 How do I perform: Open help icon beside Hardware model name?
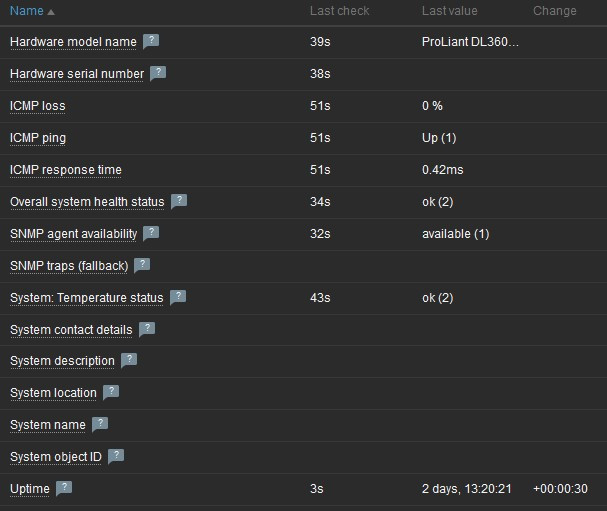pyautogui.click(x=151, y=42)
